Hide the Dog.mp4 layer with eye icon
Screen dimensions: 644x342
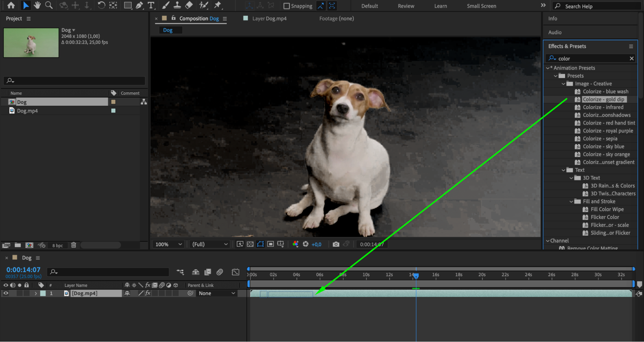coord(6,293)
